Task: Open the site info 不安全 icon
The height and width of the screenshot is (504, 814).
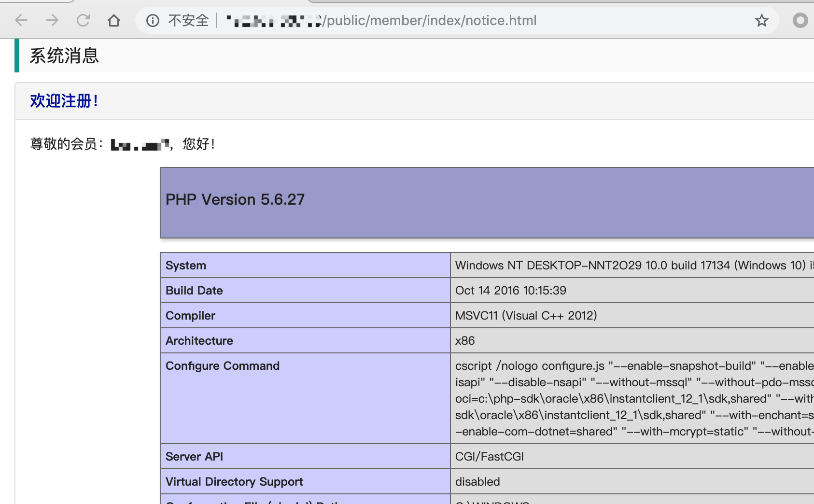Action: (x=153, y=20)
